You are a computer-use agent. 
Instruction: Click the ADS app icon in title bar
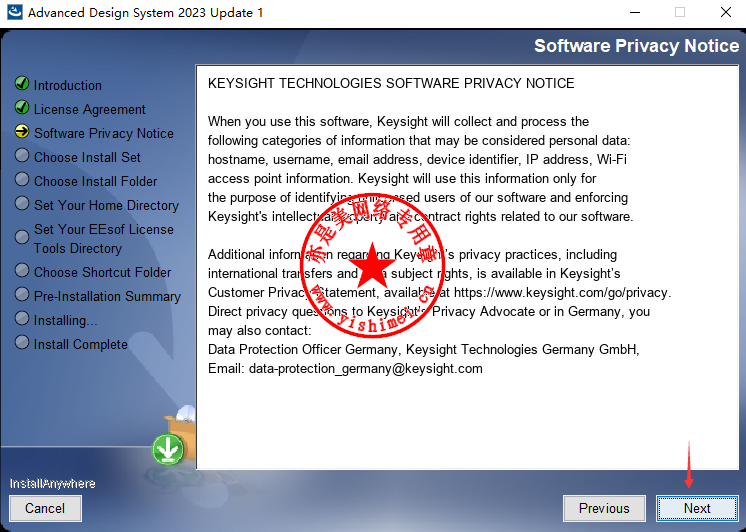coord(15,12)
